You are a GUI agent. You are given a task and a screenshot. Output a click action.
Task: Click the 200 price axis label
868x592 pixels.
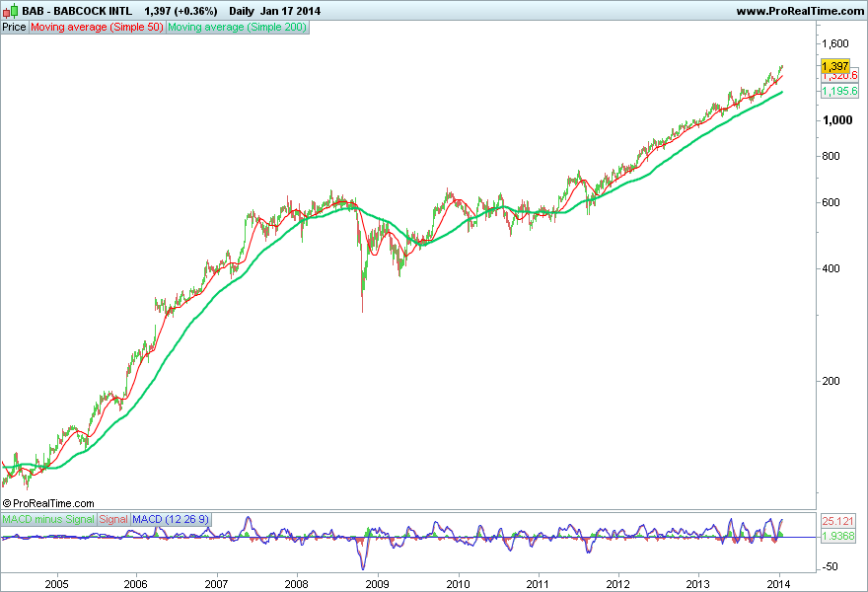pyautogui.click(x=831, y=381)
